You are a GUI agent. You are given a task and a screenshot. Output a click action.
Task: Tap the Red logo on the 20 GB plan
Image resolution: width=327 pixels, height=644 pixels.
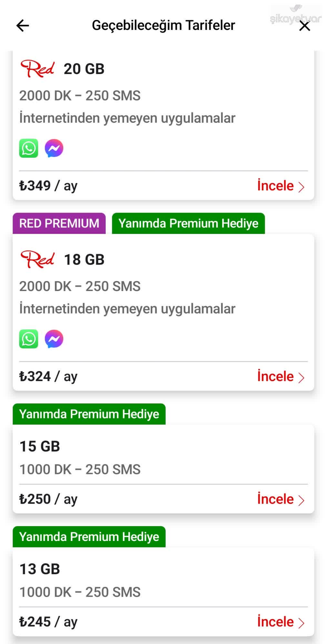(x=37, y=69)
